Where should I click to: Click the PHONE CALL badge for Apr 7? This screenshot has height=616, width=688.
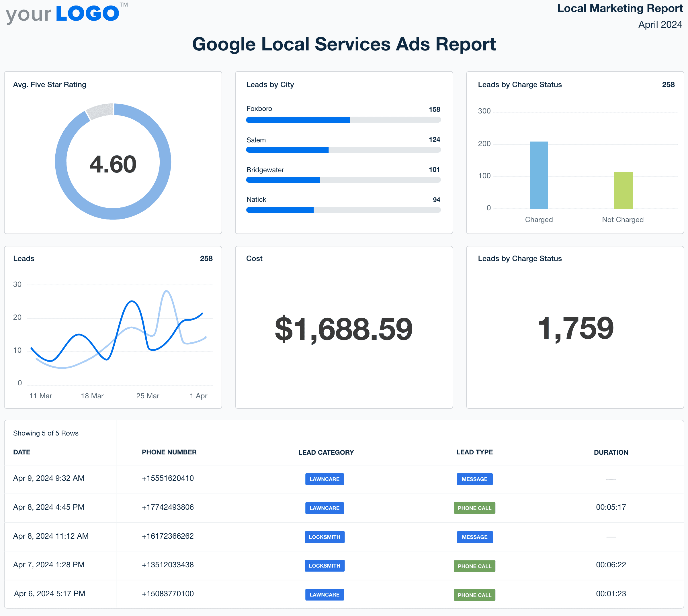[474, 566]
